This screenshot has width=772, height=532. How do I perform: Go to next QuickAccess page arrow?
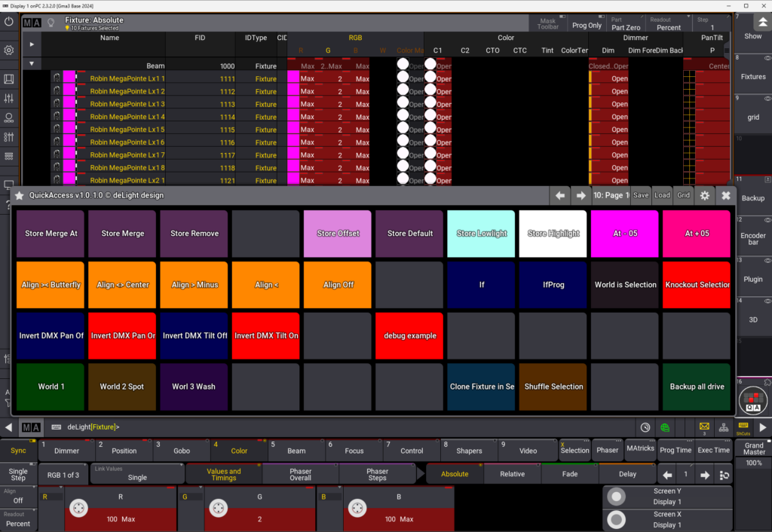[581, 195]
